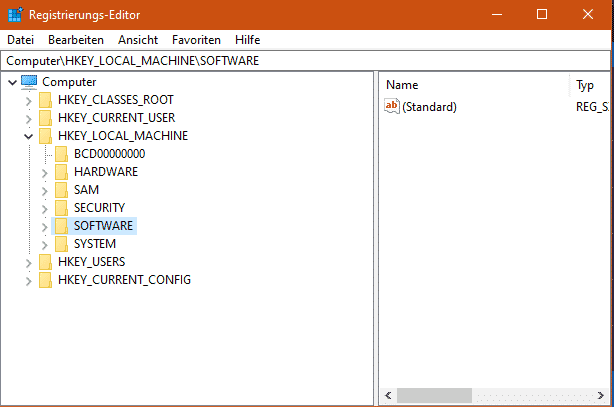This screenshot has height=407, width=614.
Task: Expand the HARDWARE key arrow
Action: (44, 172)
